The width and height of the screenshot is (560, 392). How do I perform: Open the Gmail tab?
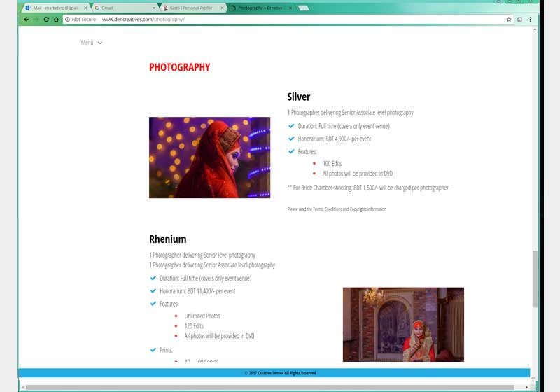(122, 8)
